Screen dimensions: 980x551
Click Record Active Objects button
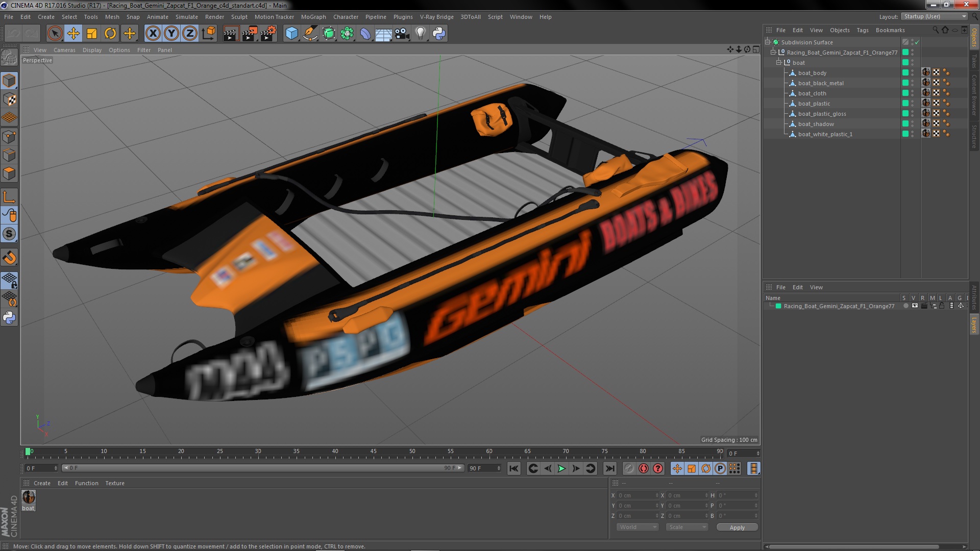click(x=629, y=468)
